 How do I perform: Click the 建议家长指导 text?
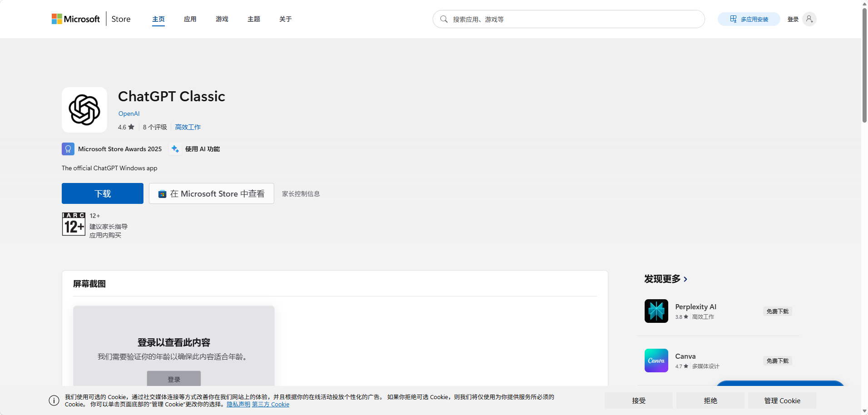click(108, 227)
